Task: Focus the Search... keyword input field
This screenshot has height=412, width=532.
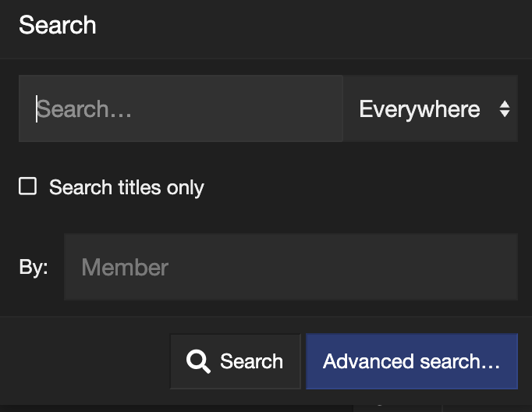Action: click(180, 108)
